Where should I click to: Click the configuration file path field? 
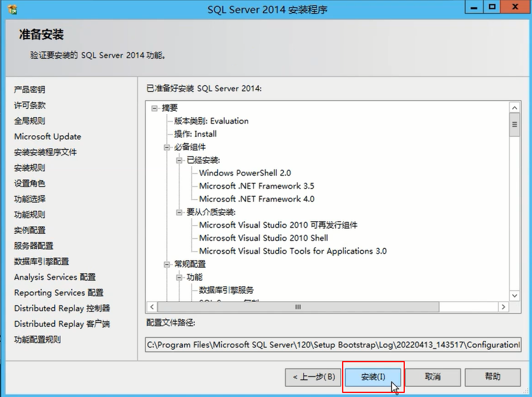click(x=333, y=345)
